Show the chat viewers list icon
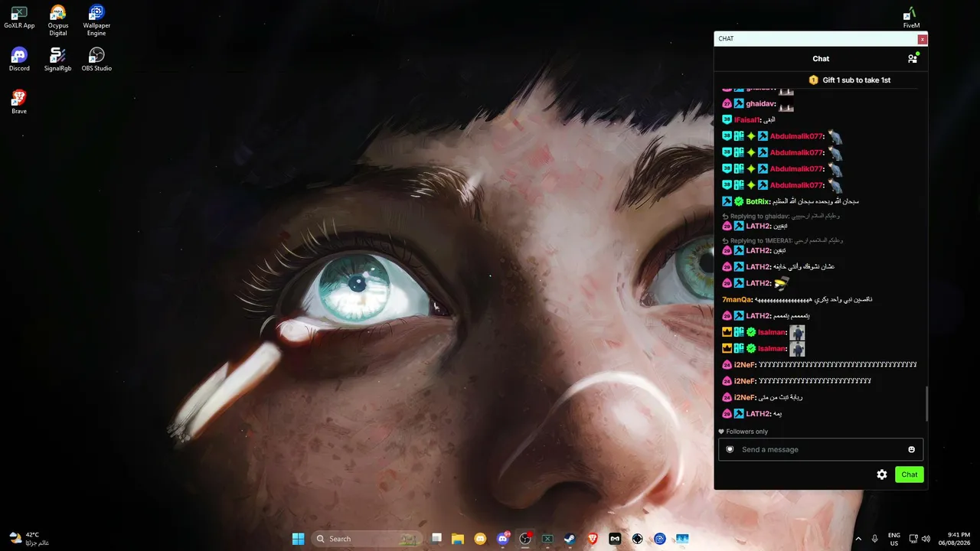This screenshot has height=551, width=980. click(x=913, y=58)
